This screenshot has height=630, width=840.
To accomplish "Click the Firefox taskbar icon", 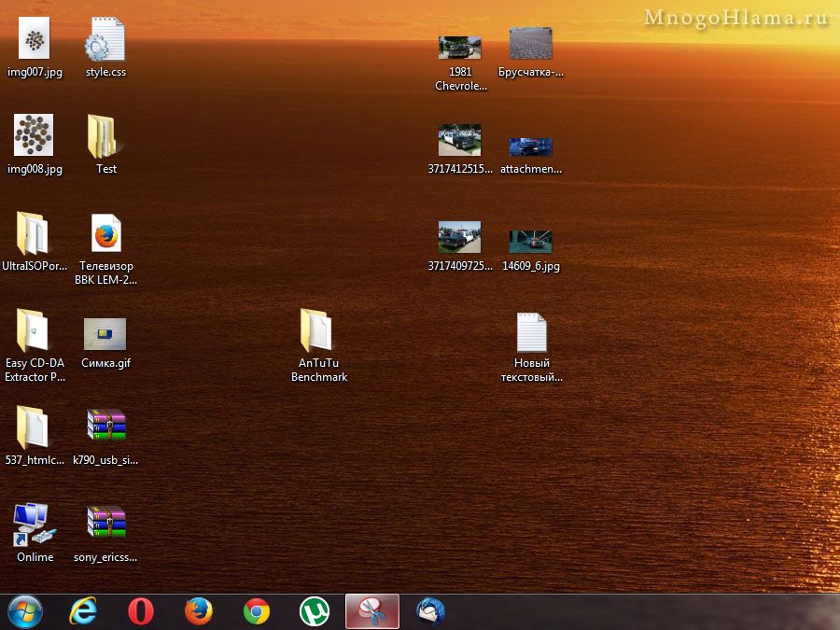I will (x=199, y=611).
